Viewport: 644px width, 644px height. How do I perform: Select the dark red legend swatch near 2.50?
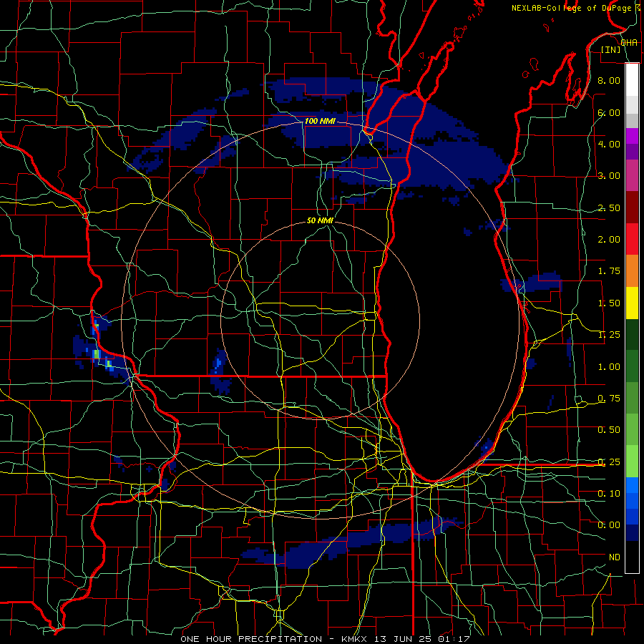coord(633,208)
